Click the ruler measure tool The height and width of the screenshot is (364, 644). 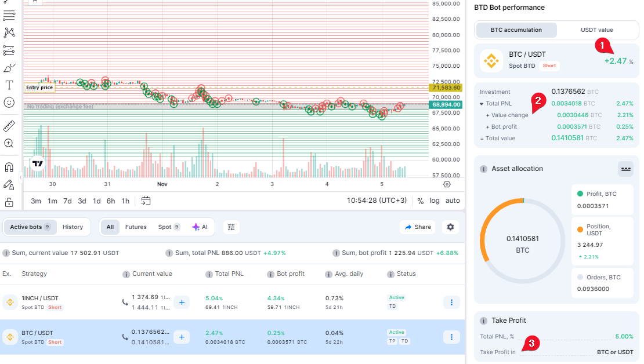click(x=9, y=126)
